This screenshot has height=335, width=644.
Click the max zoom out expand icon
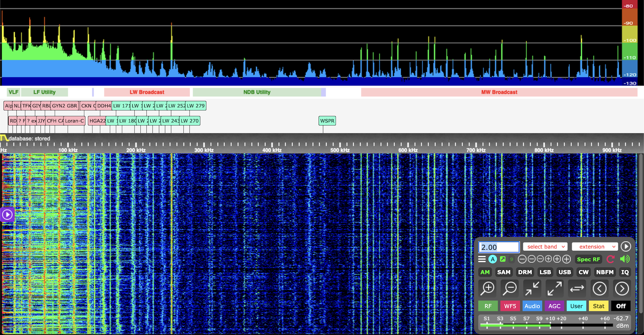tap(555, 289)
